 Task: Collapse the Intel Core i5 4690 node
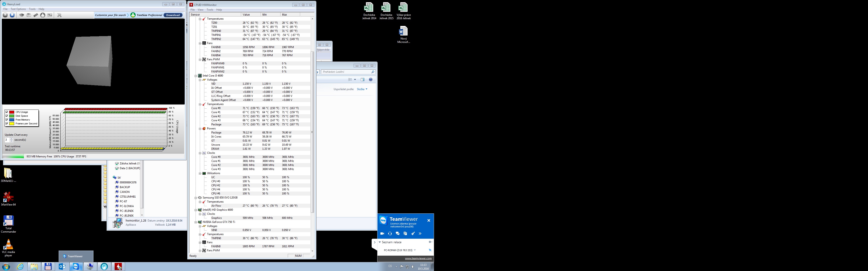[196, 76]
